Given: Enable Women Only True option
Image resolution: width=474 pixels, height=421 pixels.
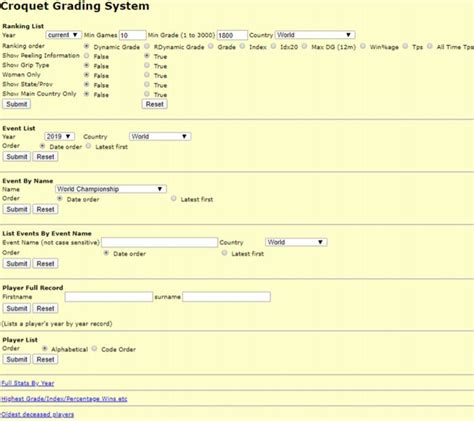Looking at the screenshot, I should tap(147, 75).
